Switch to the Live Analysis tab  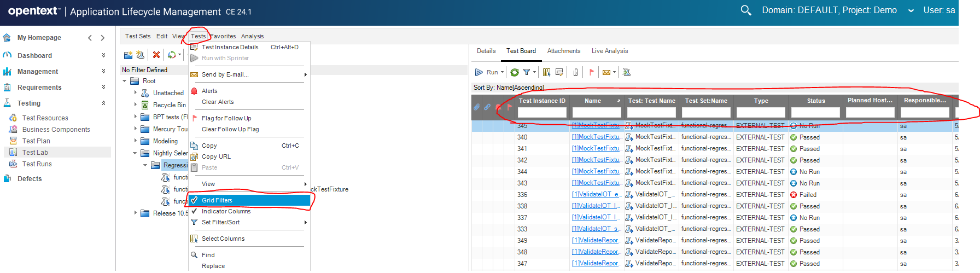(x=610, y=51)
